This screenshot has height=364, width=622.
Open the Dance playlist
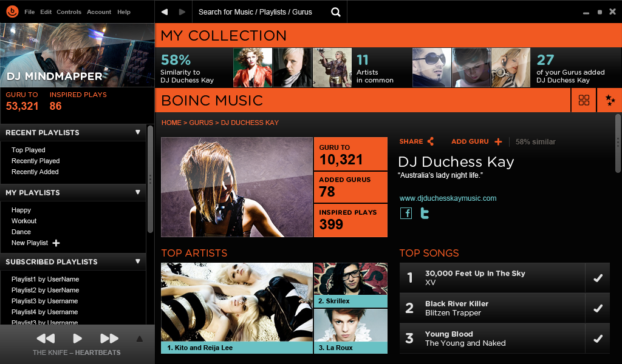(21, 232)
